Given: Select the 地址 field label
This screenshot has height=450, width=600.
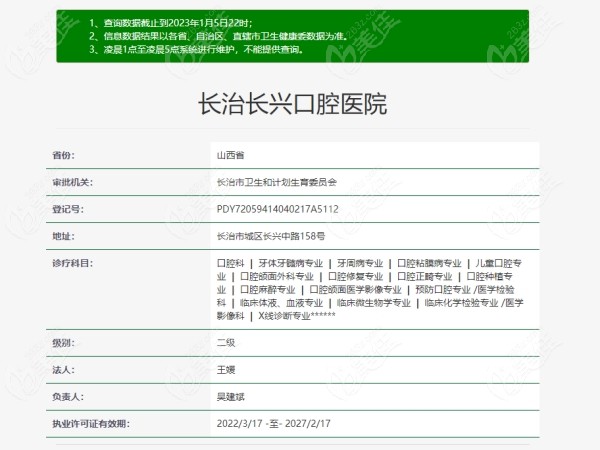Looking at the screenshot, I should tap(63, 237).
